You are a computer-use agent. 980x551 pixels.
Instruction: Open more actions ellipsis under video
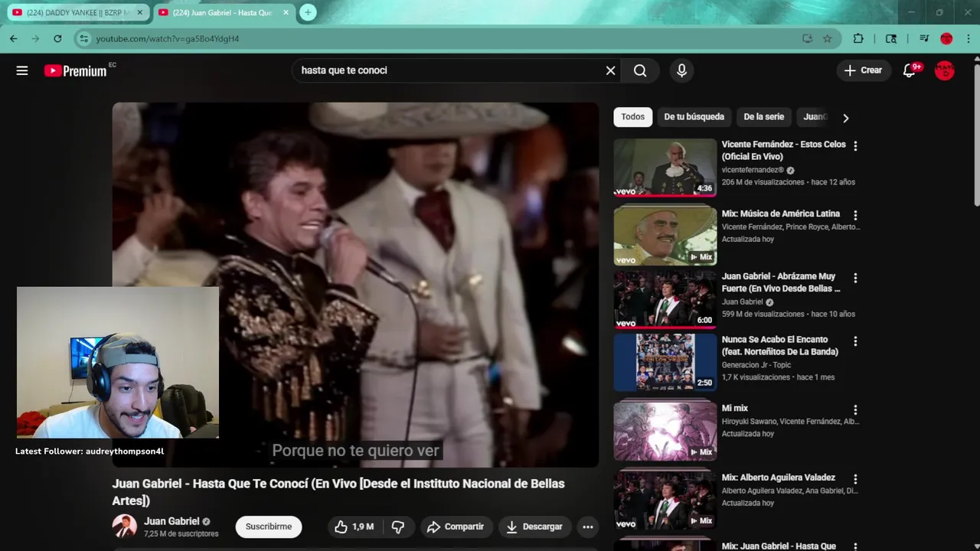coord(587,527)
